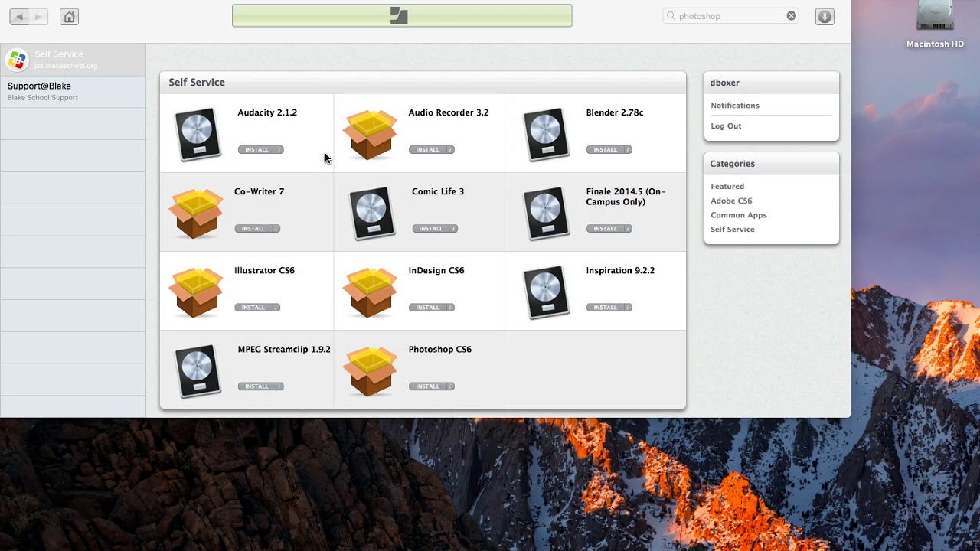Click the Inspiration 9.2.2 disk image icon

pyautogui.click(x=546, y=292)
